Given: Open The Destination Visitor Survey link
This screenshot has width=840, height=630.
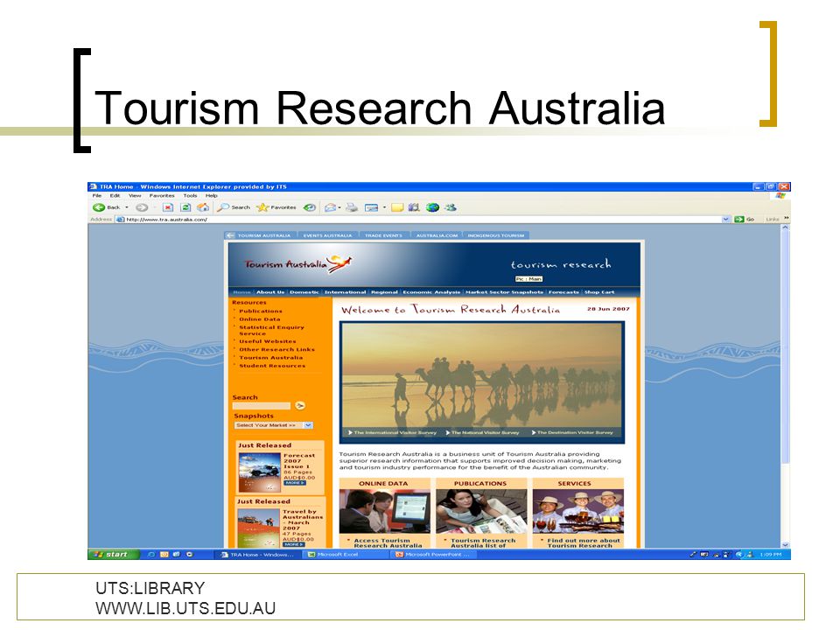Looking at the screenshot, I should [572, 432].
